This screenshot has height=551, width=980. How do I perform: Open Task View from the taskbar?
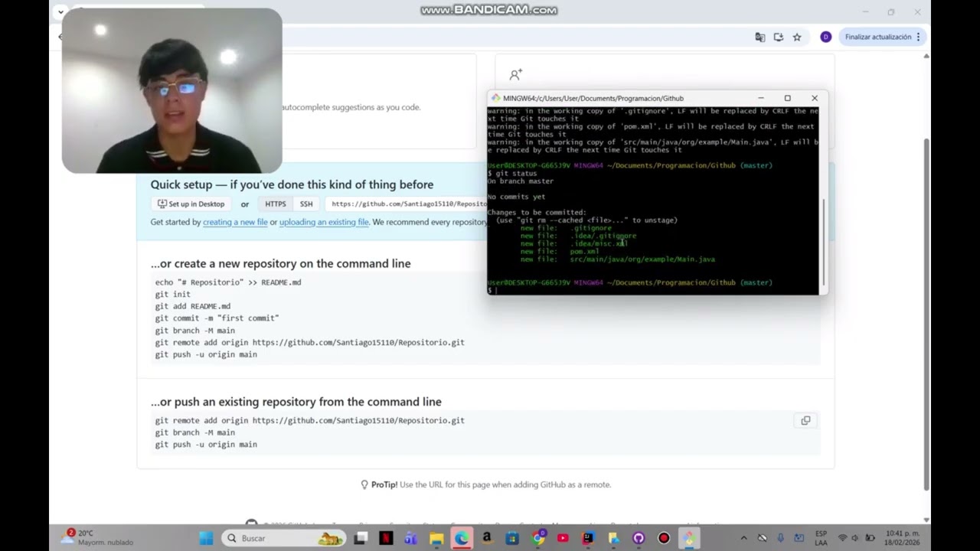361,538
